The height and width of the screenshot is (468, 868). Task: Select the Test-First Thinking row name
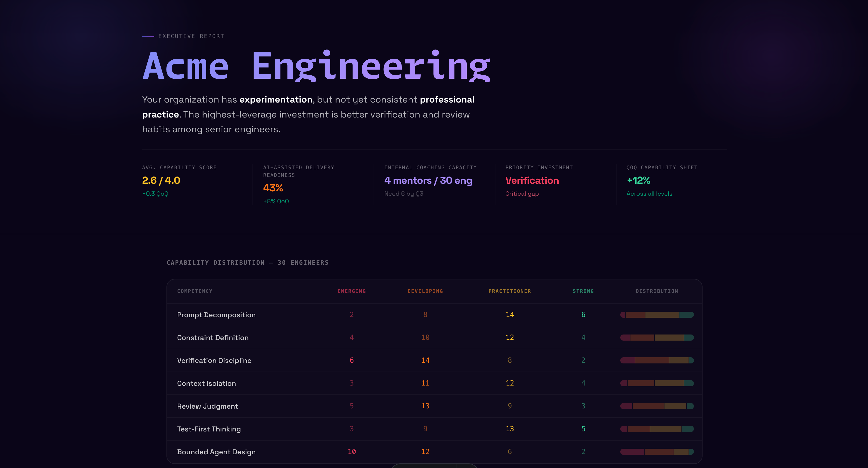coord(209,429)
